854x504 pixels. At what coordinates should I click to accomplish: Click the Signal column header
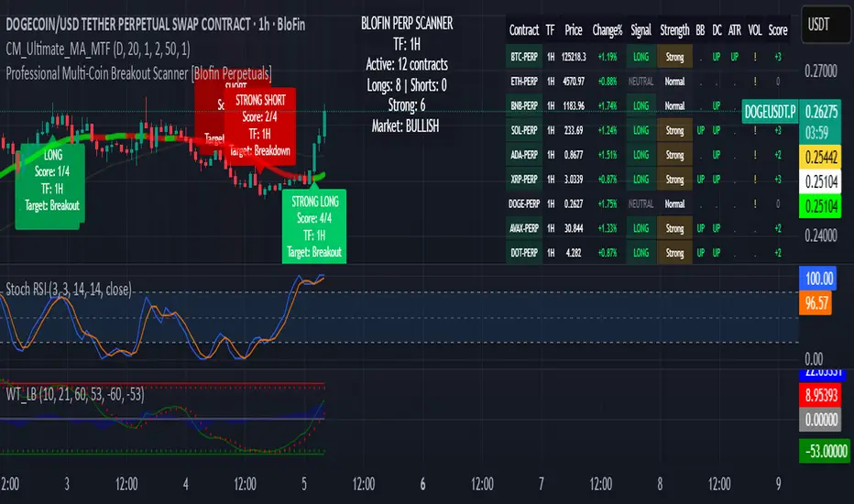[x=641, y=30]
